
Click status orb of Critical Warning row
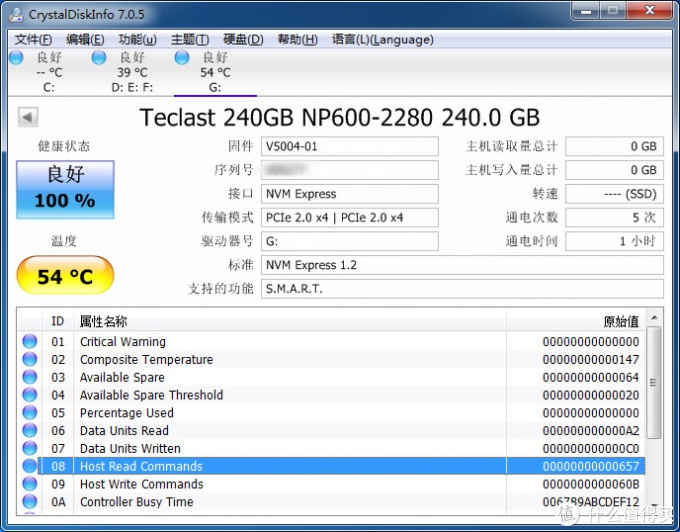[x=30, y=341]
